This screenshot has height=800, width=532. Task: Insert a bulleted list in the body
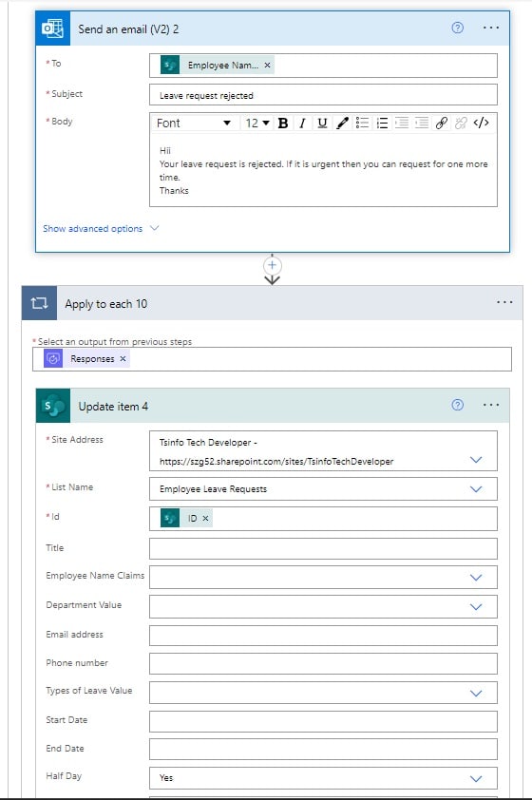point(362,123)
